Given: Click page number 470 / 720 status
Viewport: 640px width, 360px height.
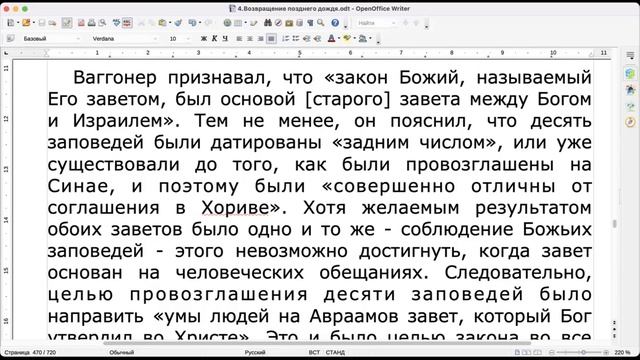Looking at the screenshot, I should click(31, 352).
